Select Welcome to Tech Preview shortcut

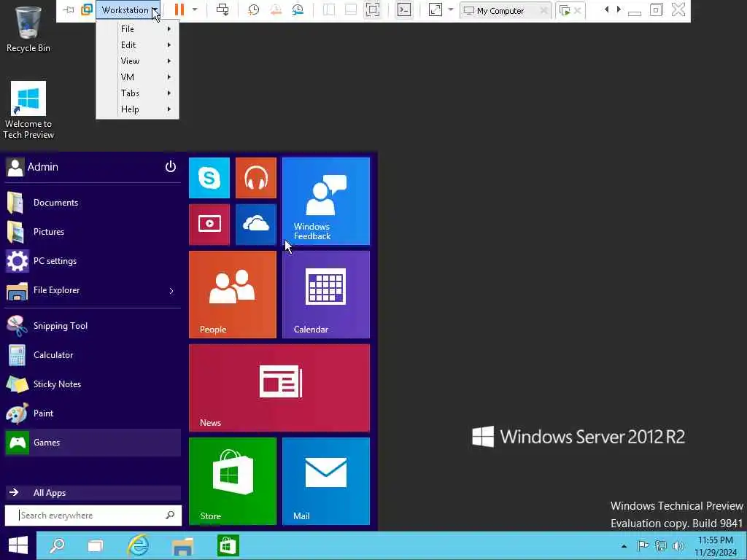point(28,110)
